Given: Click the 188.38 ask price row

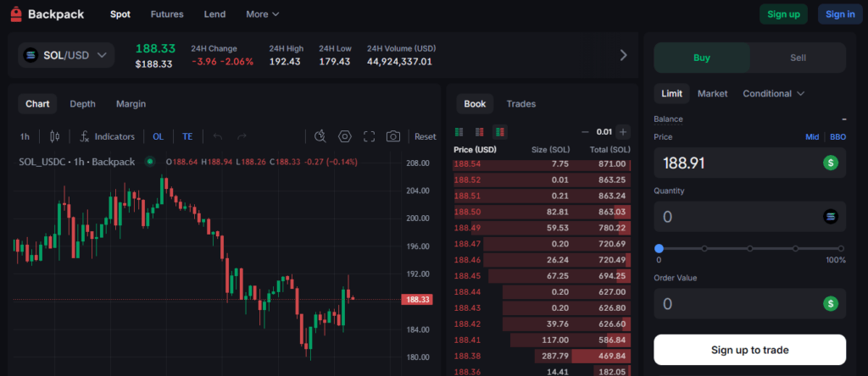Looking at the screenshot, I should (542, 356).
